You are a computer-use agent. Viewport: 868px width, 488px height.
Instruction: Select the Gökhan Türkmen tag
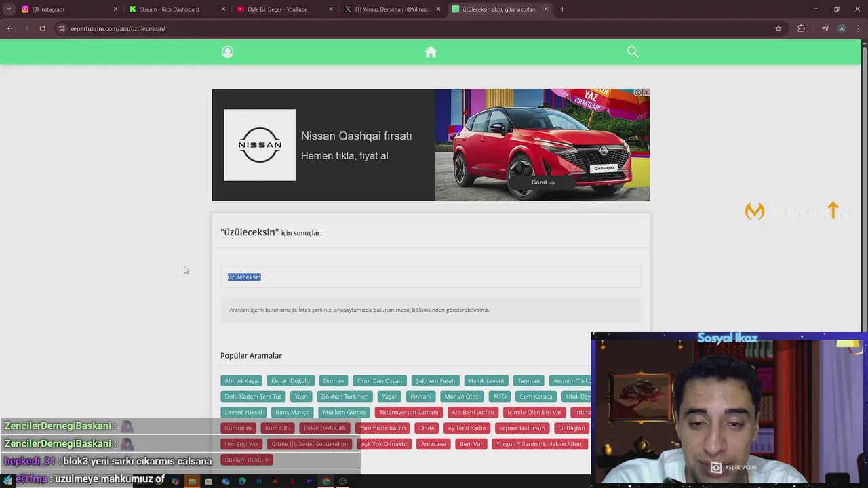point(344,396)
